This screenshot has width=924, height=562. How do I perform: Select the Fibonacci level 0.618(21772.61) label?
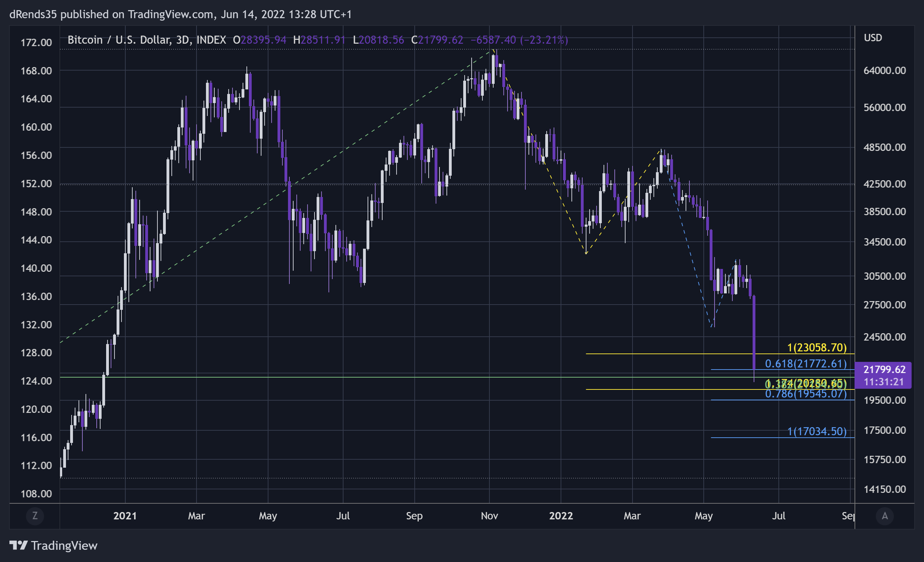click(806, 364)
